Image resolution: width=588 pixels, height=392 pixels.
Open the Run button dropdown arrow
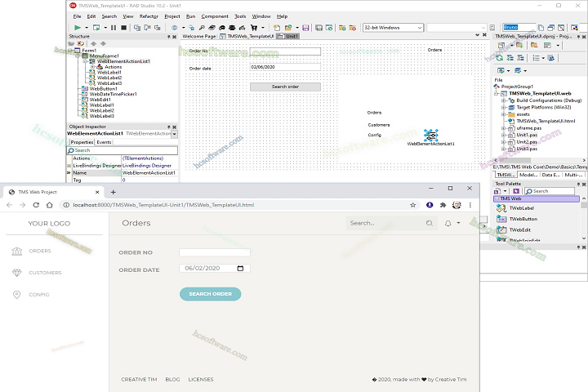click(x=87, y=28)
